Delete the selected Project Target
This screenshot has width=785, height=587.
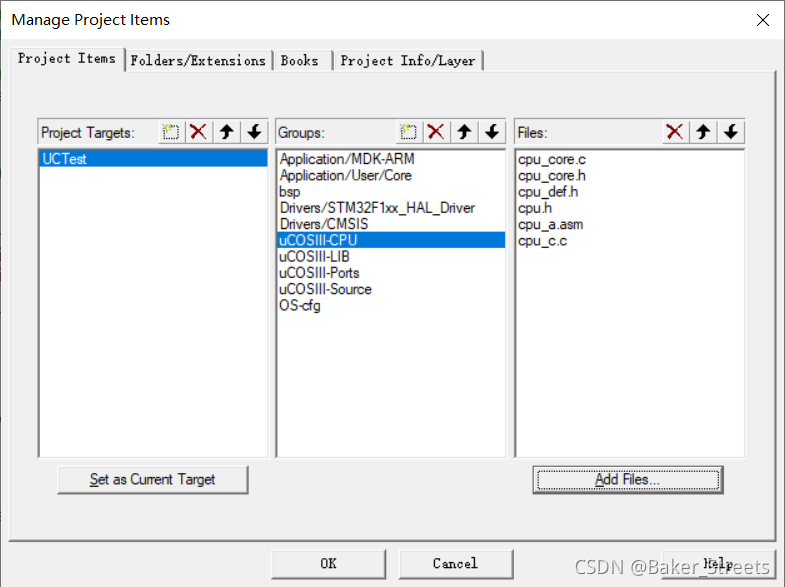(199, 132)
